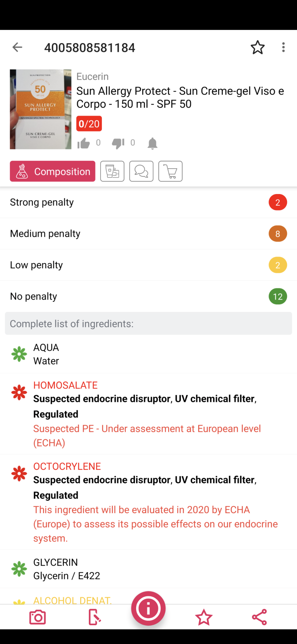The image size is (297, 644).
Task: Open the similar products tab
Action: pyautogui.click(x=112, y=171)
